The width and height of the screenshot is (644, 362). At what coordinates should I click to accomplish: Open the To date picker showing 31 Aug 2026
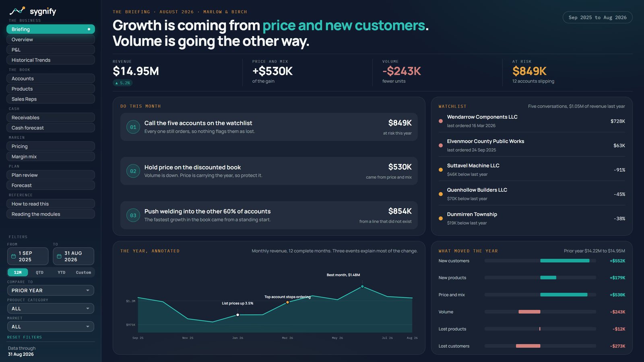pyautogui.click(x=74, y=256)
